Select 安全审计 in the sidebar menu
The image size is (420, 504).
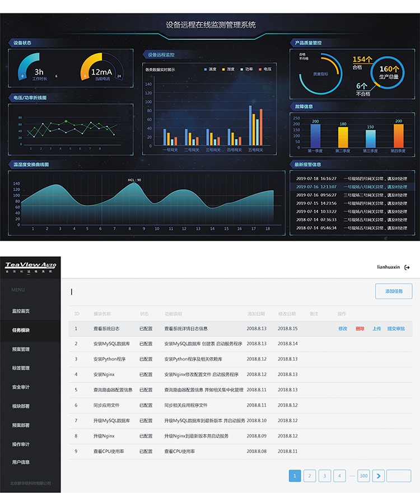[21, 387]
